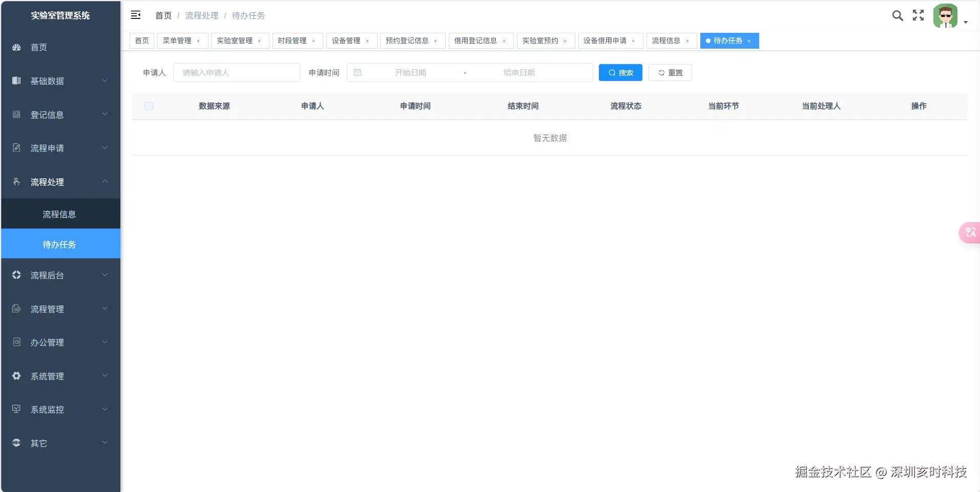Switch to the 实验室管理 tab
980x492 pixels.
click(x=235, y=40)
